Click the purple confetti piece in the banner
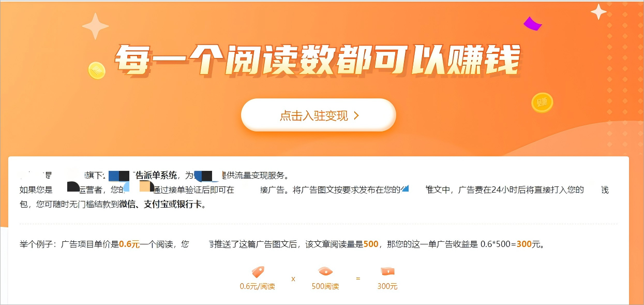The height and width of the screenshot is (305, 644). 532,24
